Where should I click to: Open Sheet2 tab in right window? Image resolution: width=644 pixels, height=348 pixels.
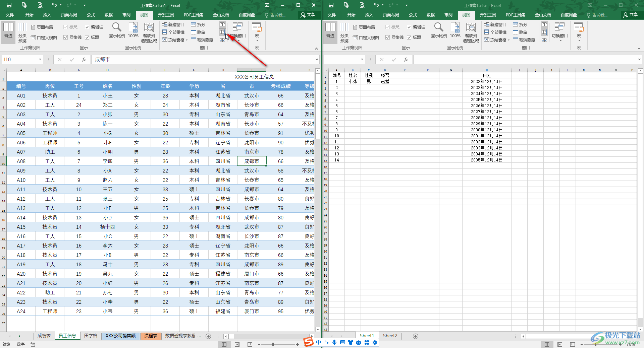tap(390, 336)
